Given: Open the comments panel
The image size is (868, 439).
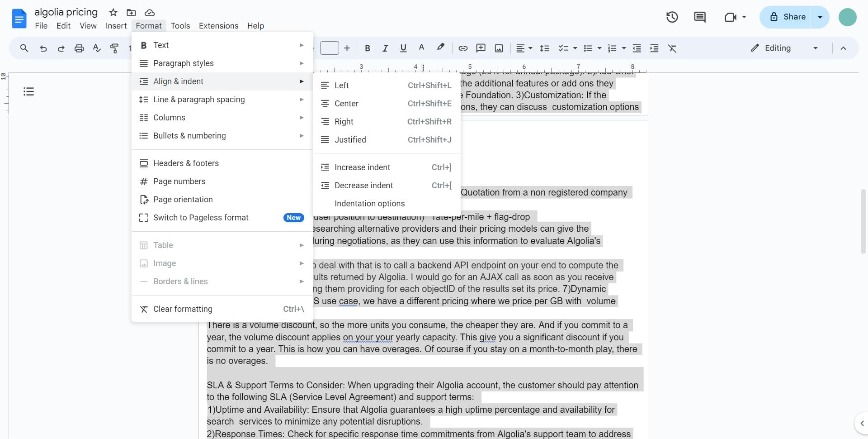Looking at the screenshot, I should (x=699, y=17).
